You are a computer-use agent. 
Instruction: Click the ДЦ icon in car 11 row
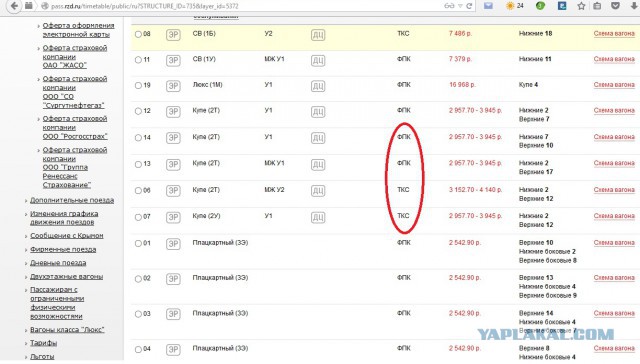click(x=318, y=60)
